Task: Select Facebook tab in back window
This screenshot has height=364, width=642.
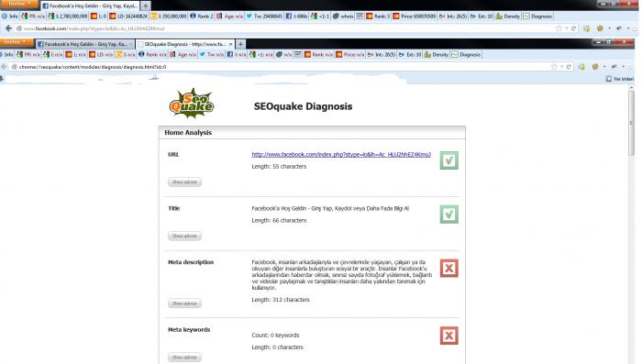Action: click(90, 6)
